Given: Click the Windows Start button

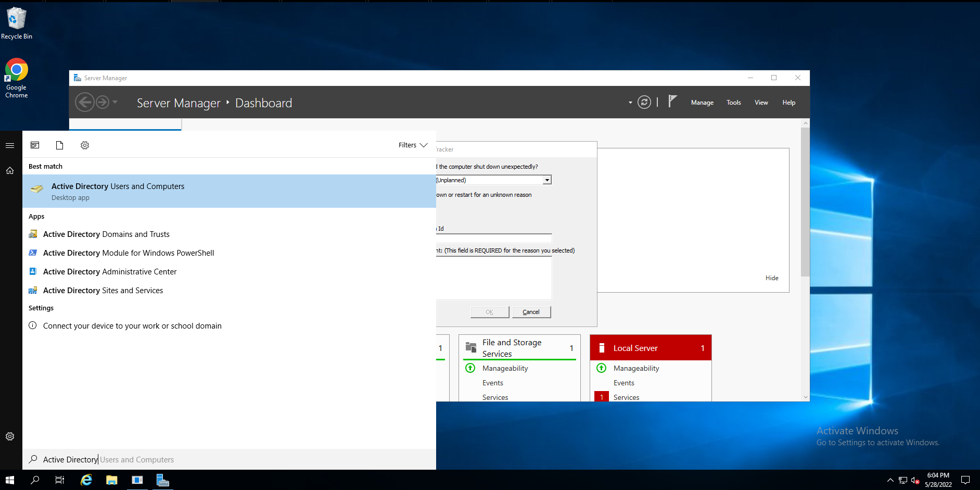Looking at the screenshot, I should coord(10,480).
